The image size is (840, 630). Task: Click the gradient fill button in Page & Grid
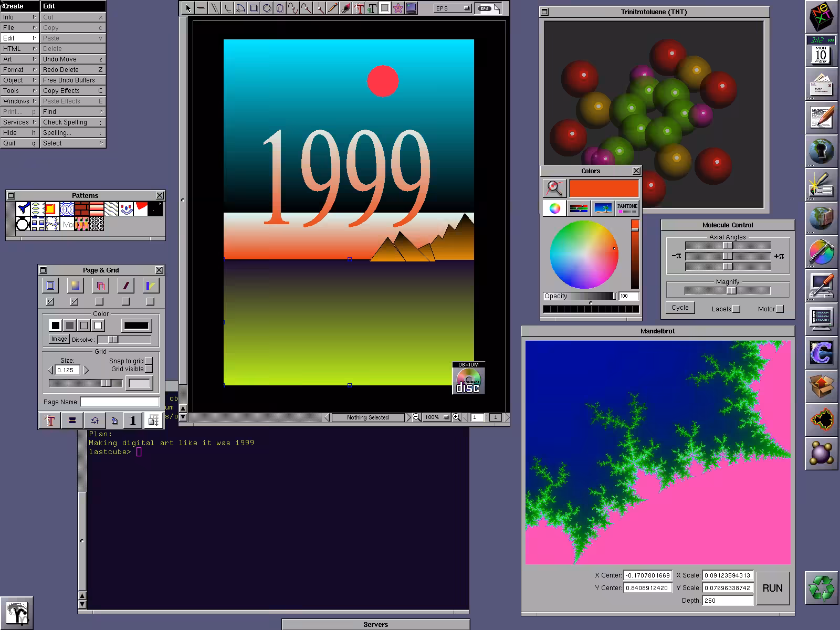click(x=75, y=286)
